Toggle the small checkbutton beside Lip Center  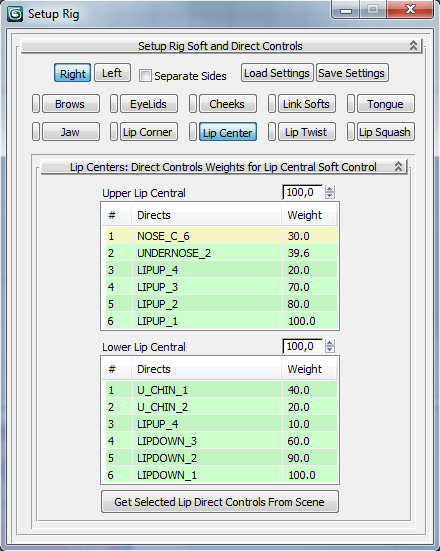[x=193, y=132]
